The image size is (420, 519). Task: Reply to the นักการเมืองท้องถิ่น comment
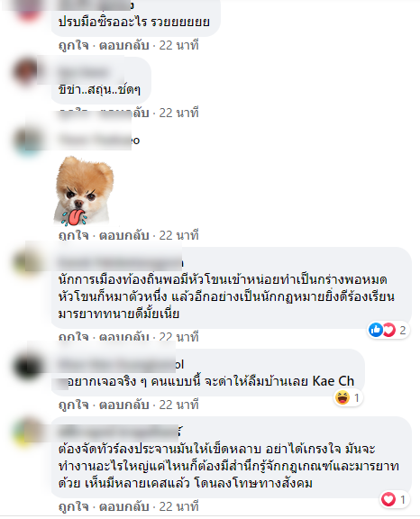124,337
